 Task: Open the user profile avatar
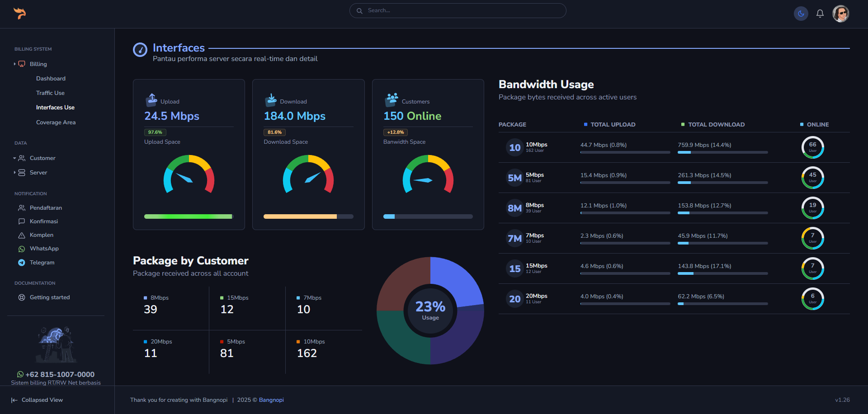[840, 14]
